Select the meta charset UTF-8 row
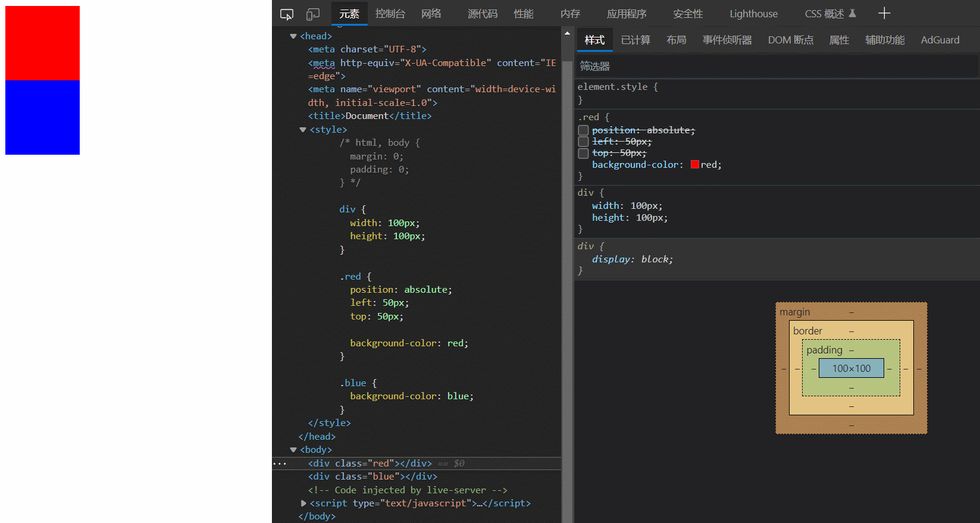Image resolution: width=980 pixels, height=523 pixels. pos(367,49)
